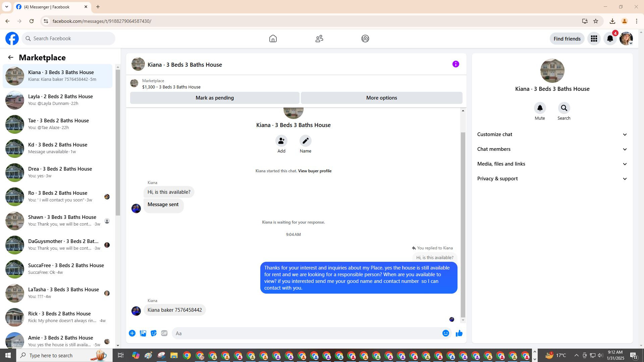The image size is (644, 362).
Task: Open the Windows notification center
Action: tap(634, 355)
